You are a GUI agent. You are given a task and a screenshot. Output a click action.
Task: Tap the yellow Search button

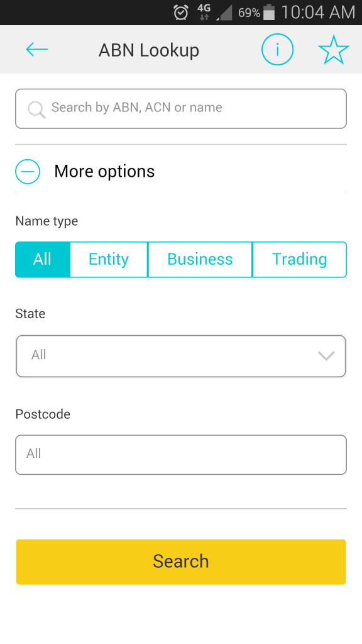181,562
